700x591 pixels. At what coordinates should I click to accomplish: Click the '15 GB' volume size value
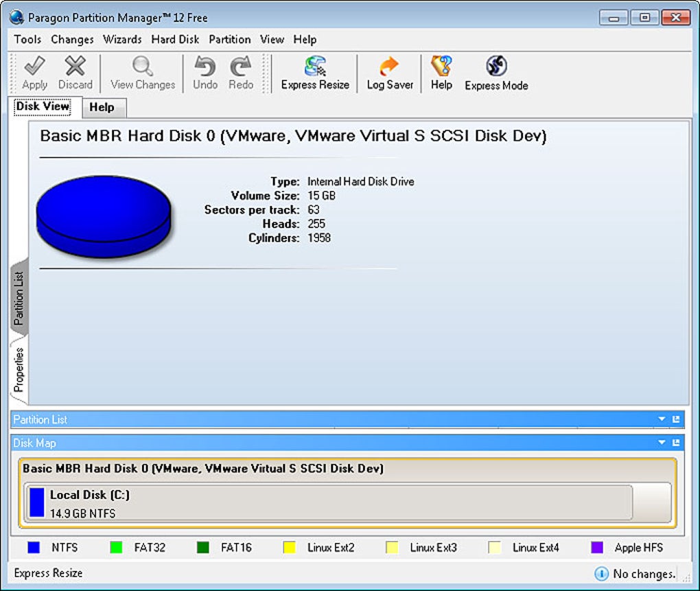point(321,196)
